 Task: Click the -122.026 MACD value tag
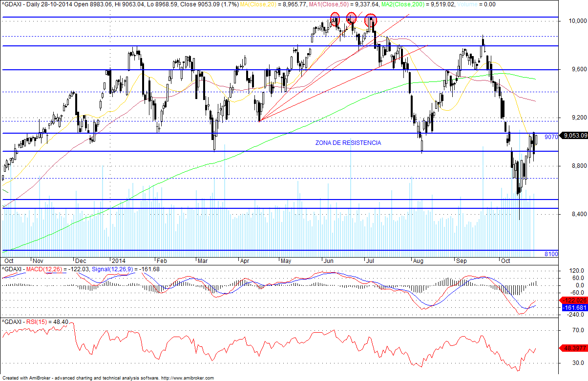(x=573, y=300)
